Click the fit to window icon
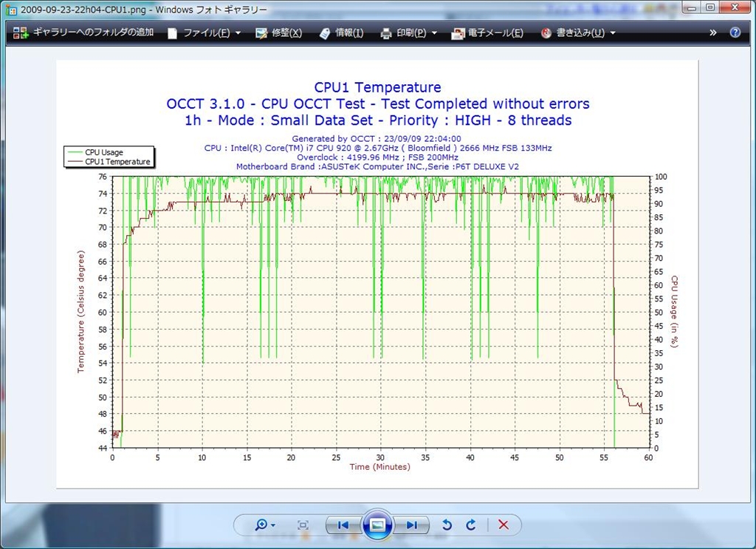Image resolution: width=756 pixels, height=549 pixels. pos(303,525)
